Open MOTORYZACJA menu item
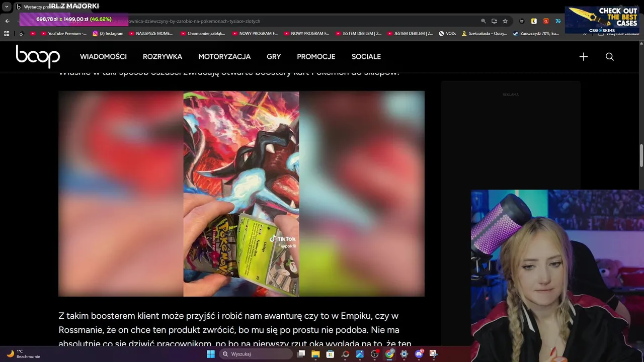Image resolution: width=644 pixels, height=362 pixels. tap(224, 57)
